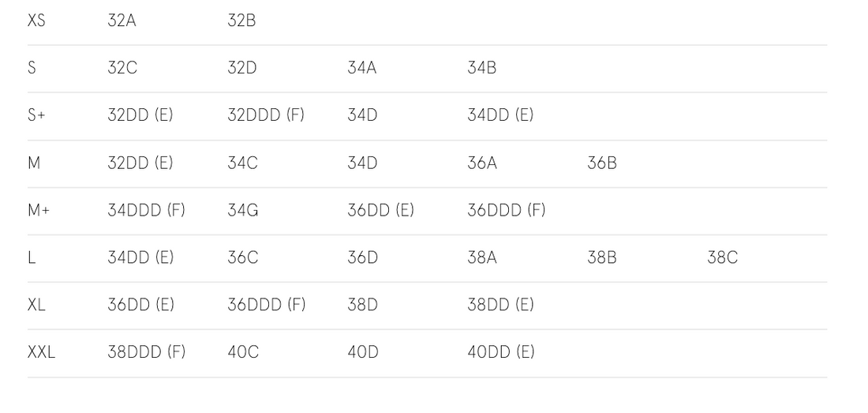Click the M+ size label
The height and width of the screenshot is (413, 868).
(x=39, y=210)
